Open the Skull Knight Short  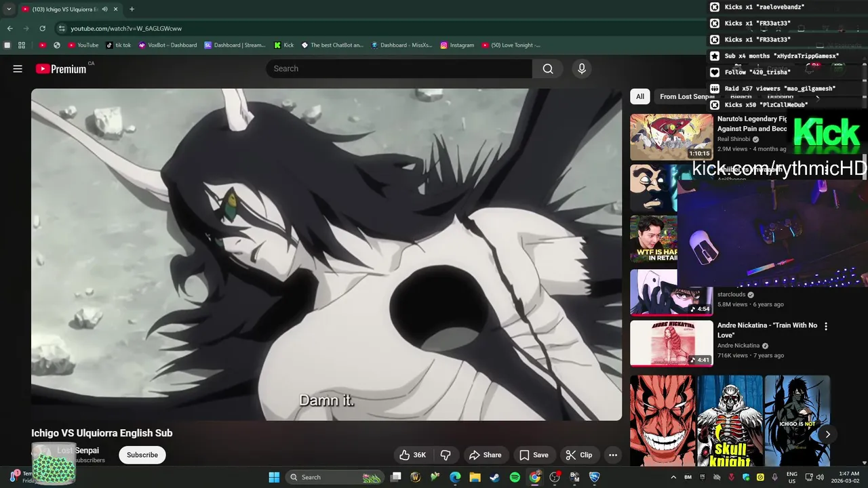coord(730,421)
